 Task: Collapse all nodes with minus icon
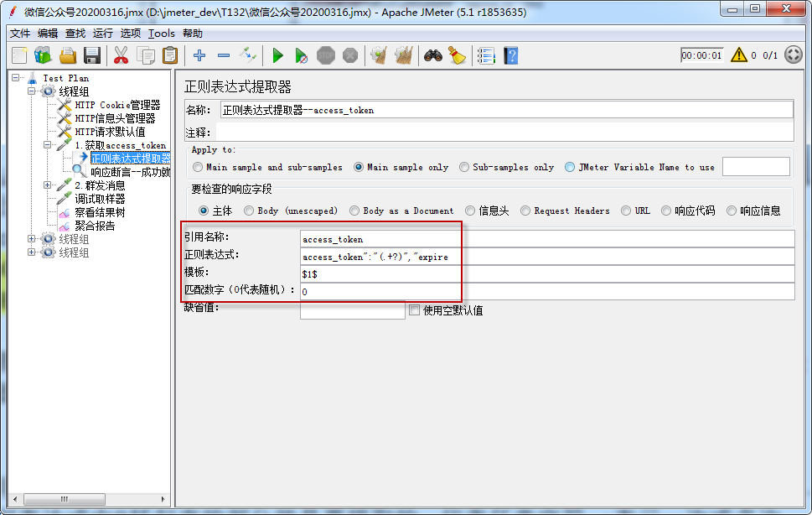pyautogui.click(x=224, y=55)
